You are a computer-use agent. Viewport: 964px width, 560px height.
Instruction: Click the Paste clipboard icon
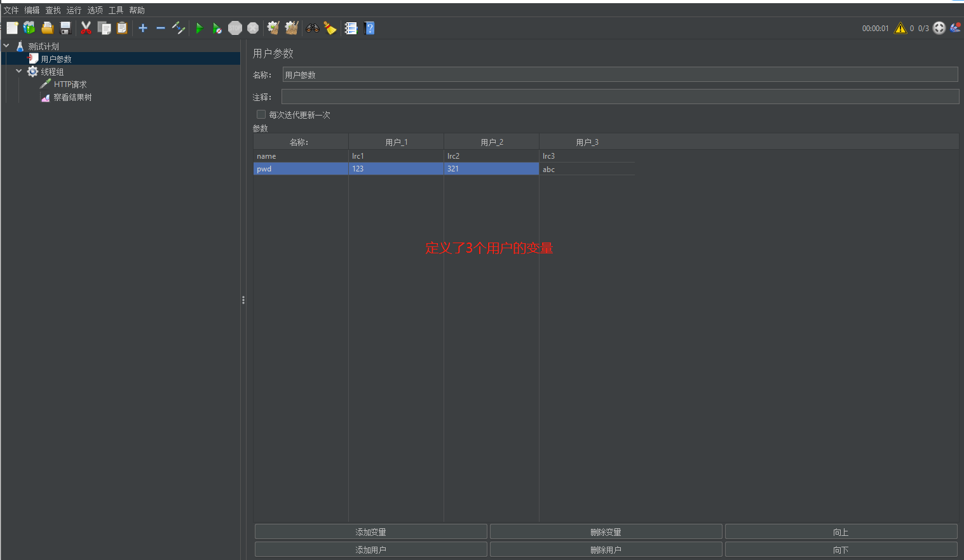(x=122, y=28)
